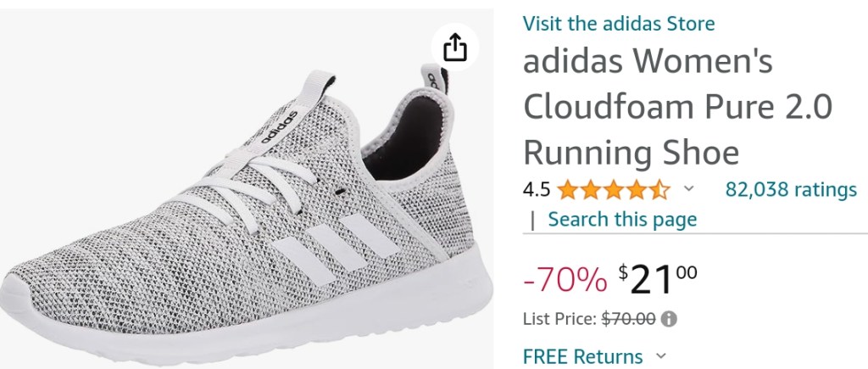
Task: Click the FREE Returns link
Action: [583, 355]
